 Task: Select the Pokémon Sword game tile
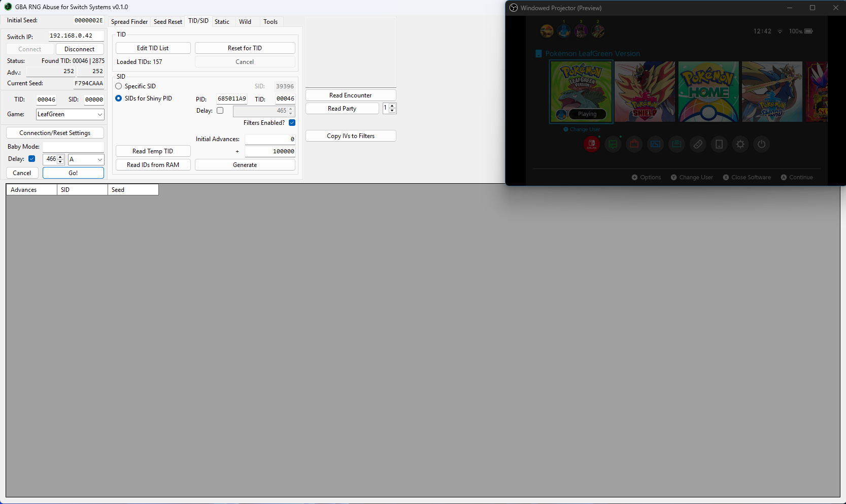772,92
